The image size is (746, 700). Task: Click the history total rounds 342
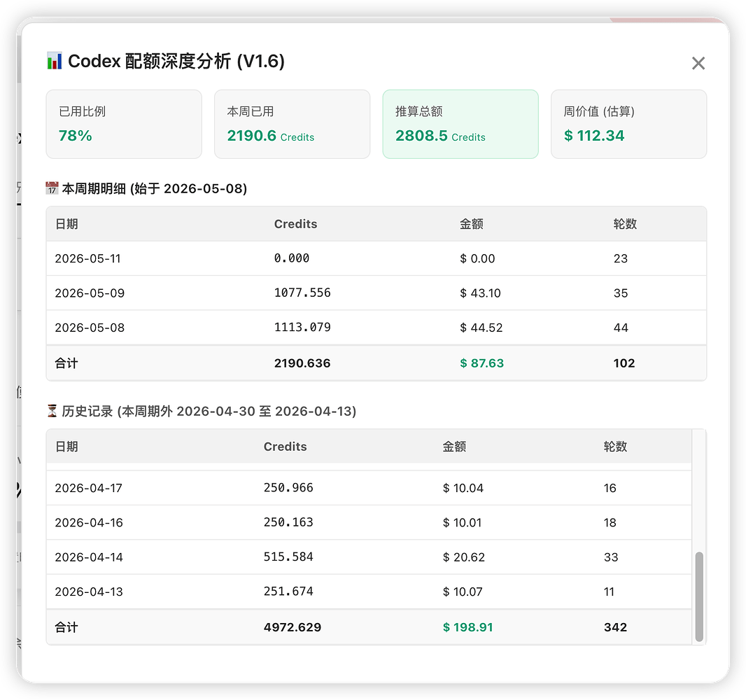click(615, 628)
